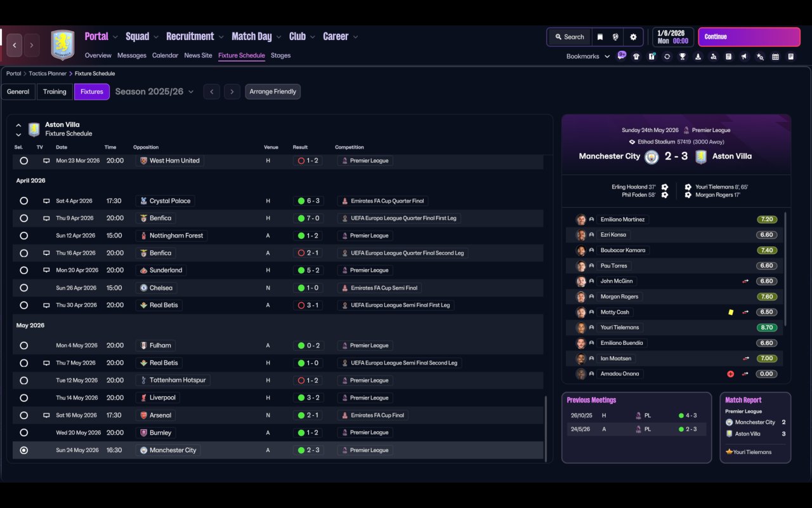Image resolution: width=812 pixels, height=508 pixels.
Task: Click the Tactics Planner breadcrumb
Action: click(48, 74)
